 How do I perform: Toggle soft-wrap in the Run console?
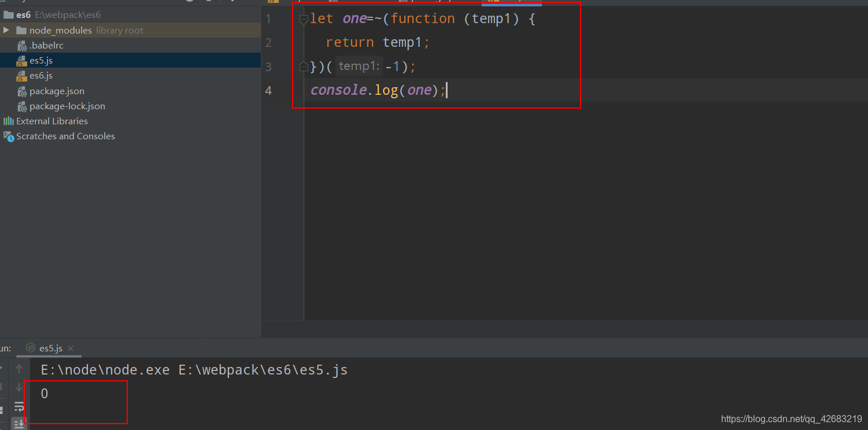pyautogui.click(x=19, y=406)
